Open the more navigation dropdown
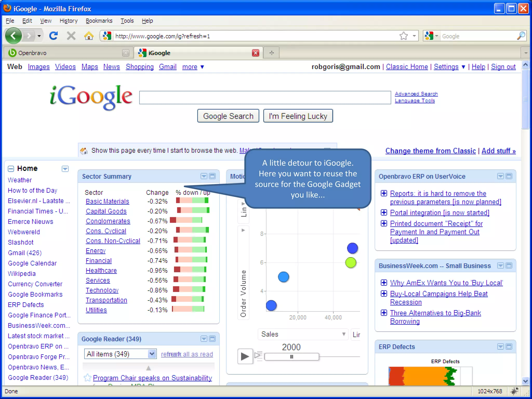 click(x=193, y=67)
